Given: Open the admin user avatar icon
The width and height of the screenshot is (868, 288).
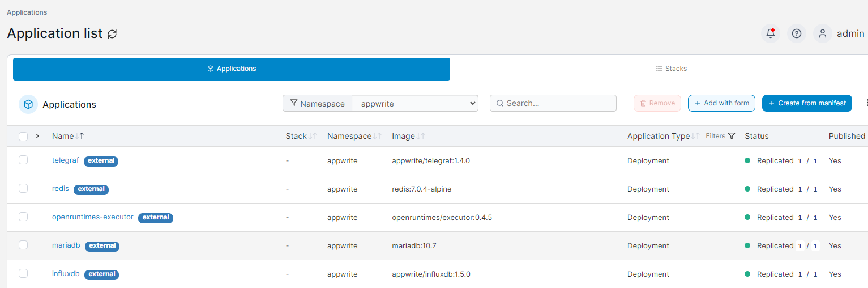Looking at the screenshot, I should click(x=822, y=33).
